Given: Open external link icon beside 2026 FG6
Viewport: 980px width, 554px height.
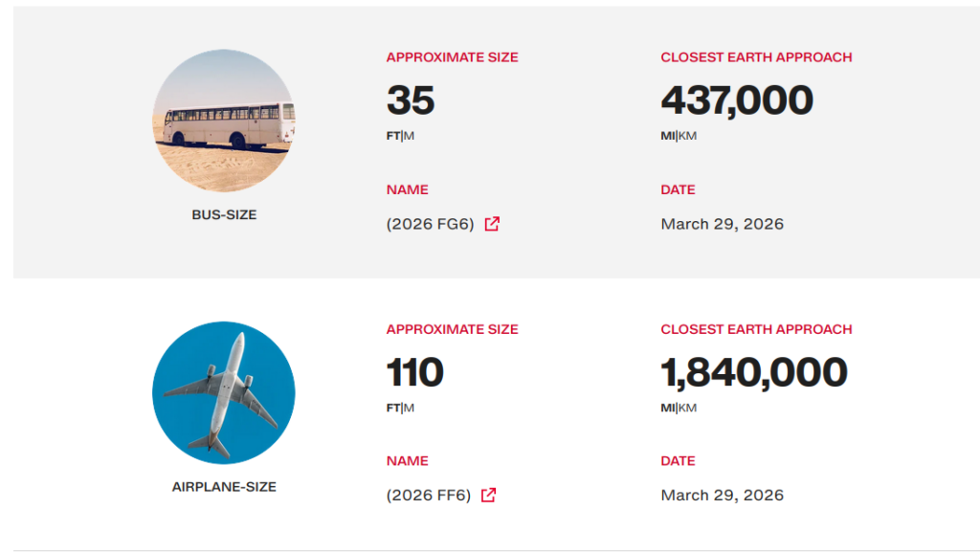Looking at the screenshot, I should (492, 224).
